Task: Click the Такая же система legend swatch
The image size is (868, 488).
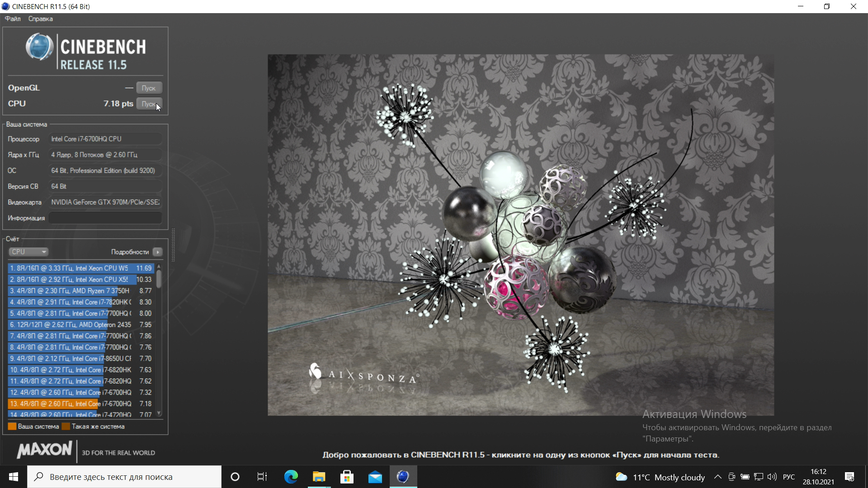Action: [66, 426]
